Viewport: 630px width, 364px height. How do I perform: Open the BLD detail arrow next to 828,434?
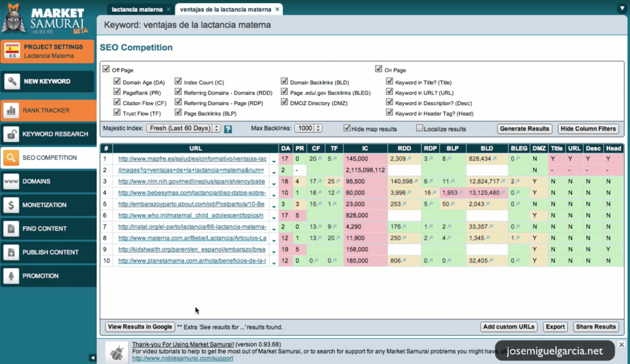[495, 159]
